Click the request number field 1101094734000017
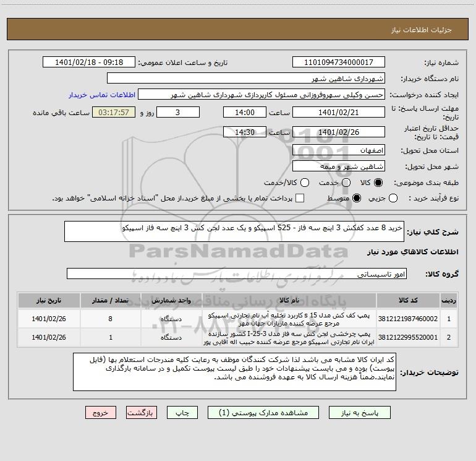Screen dimensions: 476x461 click(x=339, y=62)
